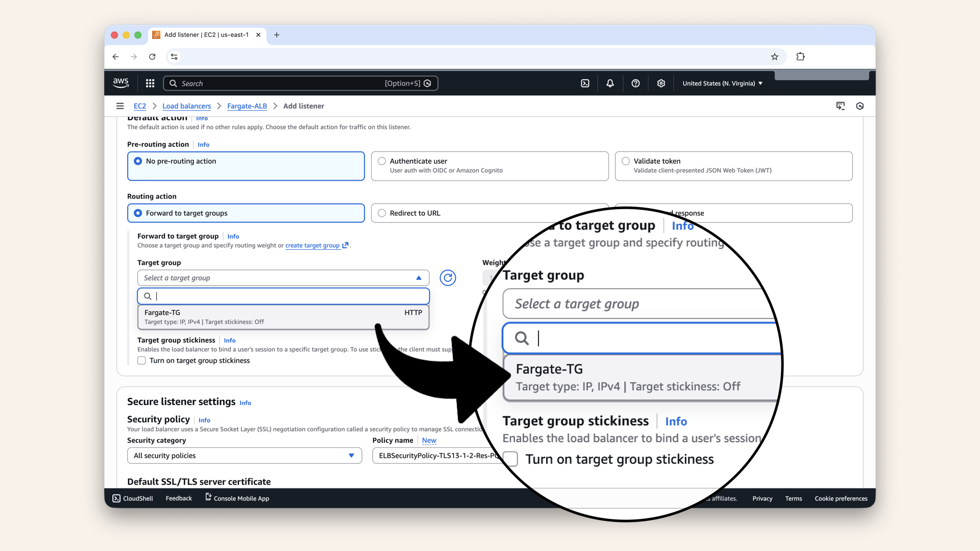Click inside the target group search field
The image size is (980, 551).
[283, 296]
